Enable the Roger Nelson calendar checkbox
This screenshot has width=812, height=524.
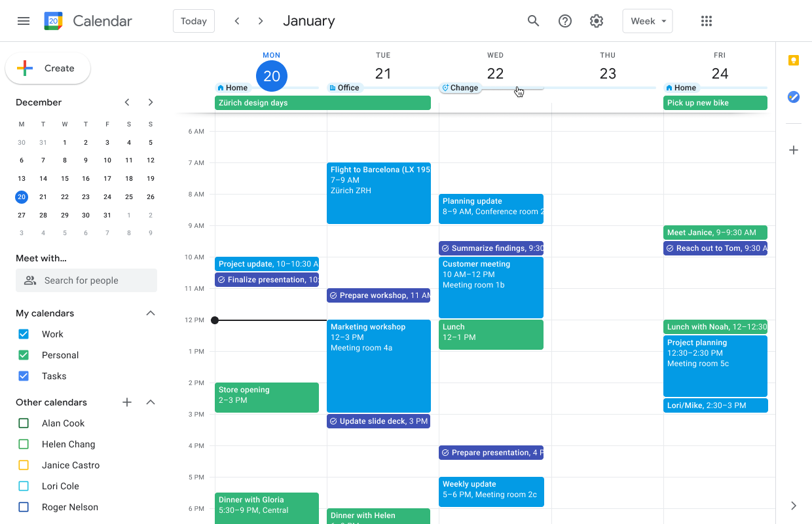coord(24,507)
